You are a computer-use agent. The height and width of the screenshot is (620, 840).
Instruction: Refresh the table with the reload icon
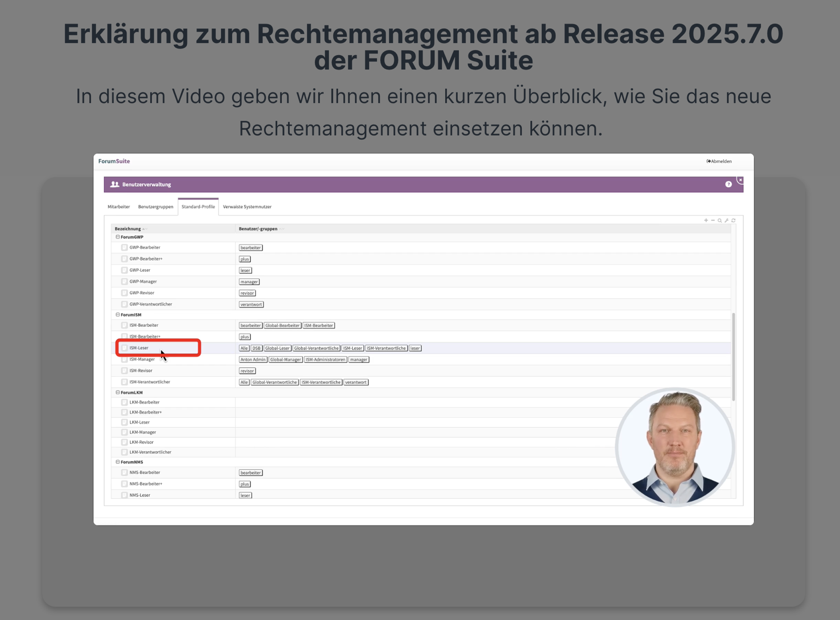733,221
